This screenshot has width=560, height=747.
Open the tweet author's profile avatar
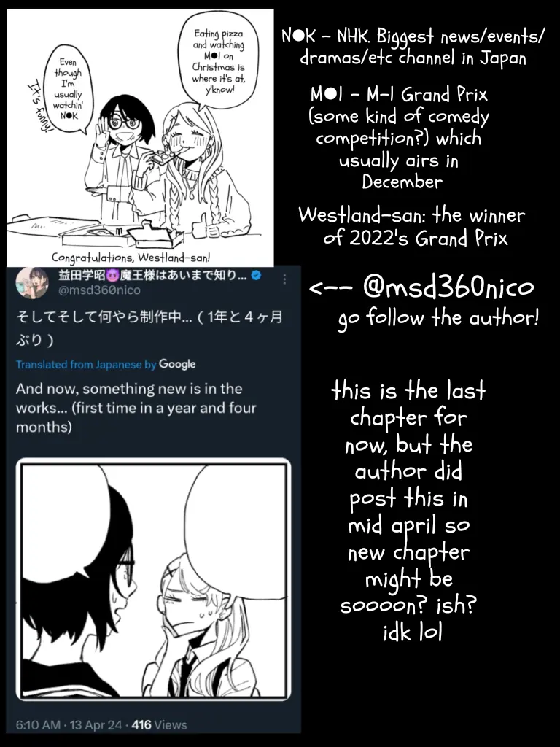tap(31, 282)
